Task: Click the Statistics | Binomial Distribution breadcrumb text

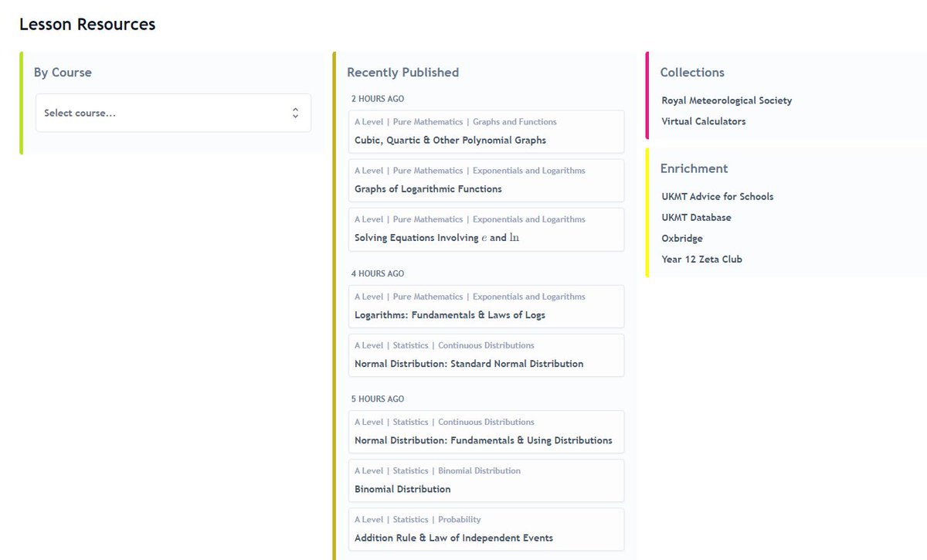Action: tap(457, 471)
